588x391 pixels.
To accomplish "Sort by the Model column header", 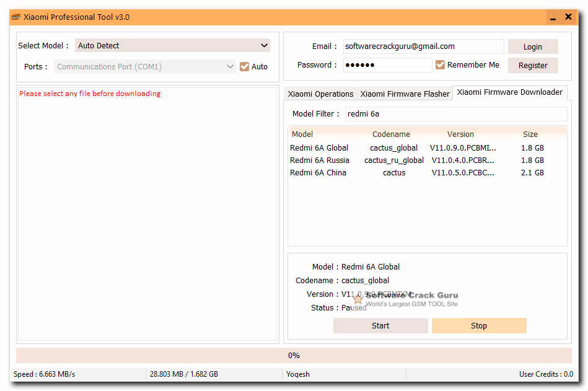I will pos(302,134).
